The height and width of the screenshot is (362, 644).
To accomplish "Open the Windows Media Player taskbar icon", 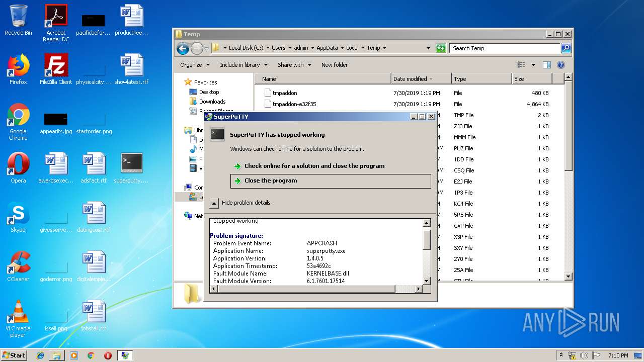I will click(x=74, y=355).
